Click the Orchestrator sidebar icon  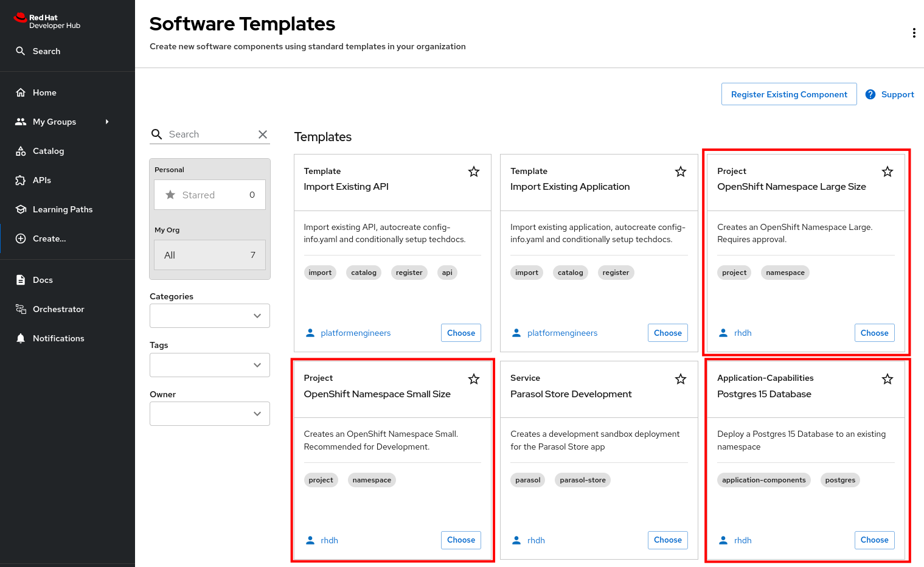(x=21, y=309)
